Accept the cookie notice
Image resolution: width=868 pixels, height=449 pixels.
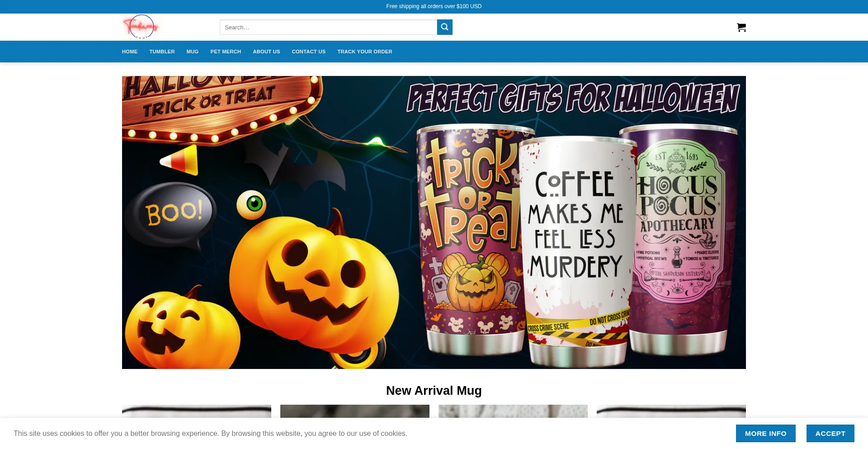[830, 433]
